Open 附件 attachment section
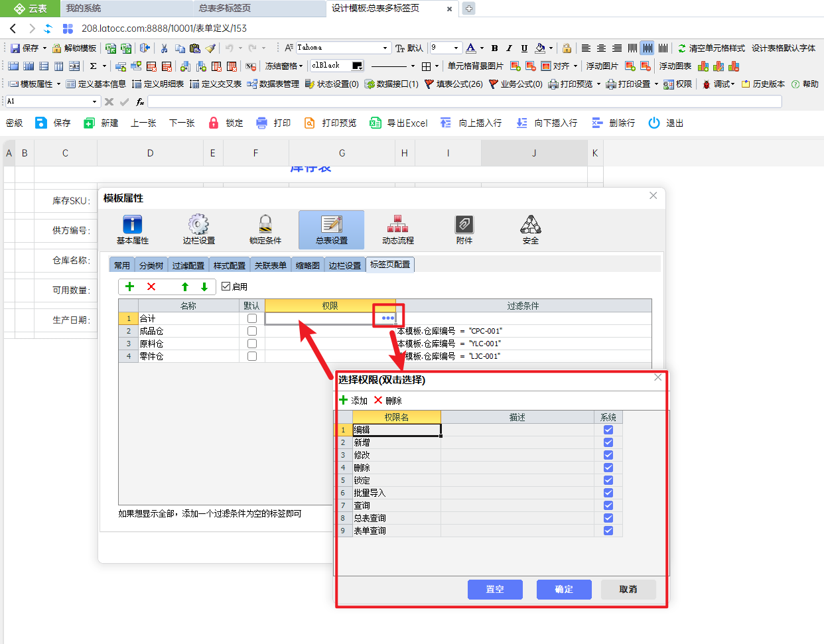This screenshot has height=644, width=824. tap(464, 229)
